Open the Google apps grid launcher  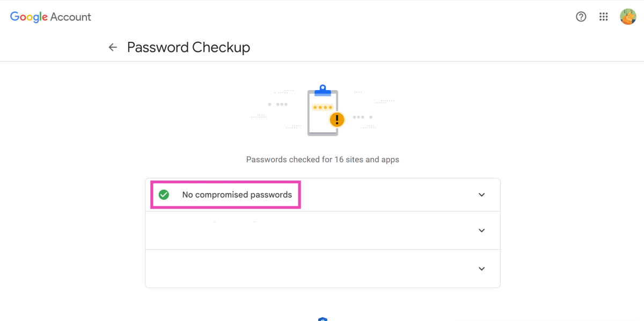click(604, 17)
